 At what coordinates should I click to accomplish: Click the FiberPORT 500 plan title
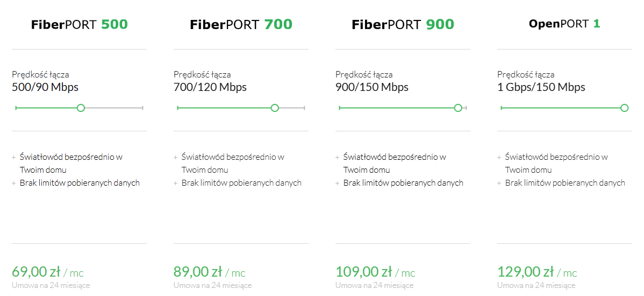(x=79, y=25)
